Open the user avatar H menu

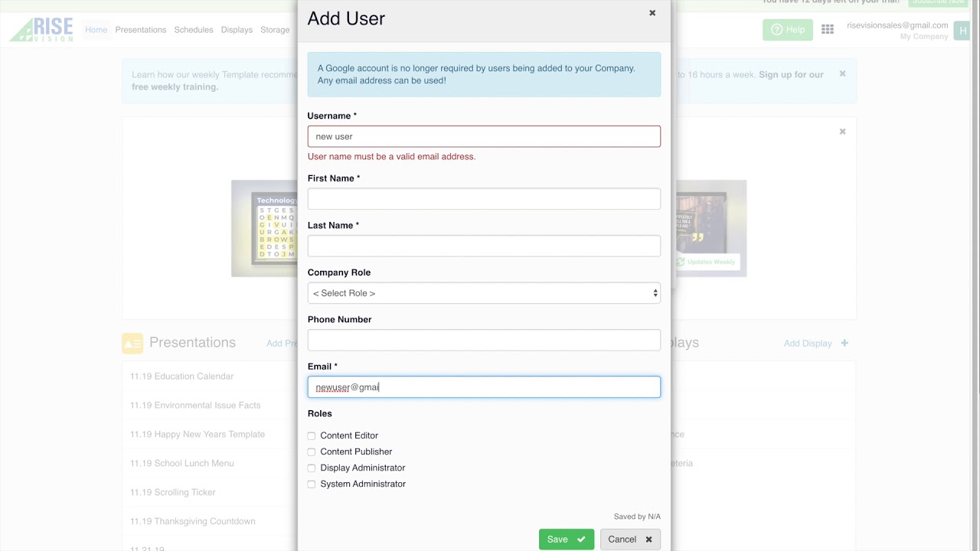(962, 30)
